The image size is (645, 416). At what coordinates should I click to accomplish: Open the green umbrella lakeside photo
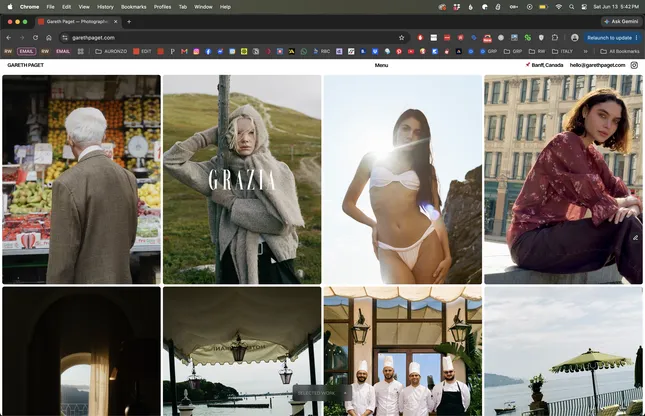click(x=563, y=351)
